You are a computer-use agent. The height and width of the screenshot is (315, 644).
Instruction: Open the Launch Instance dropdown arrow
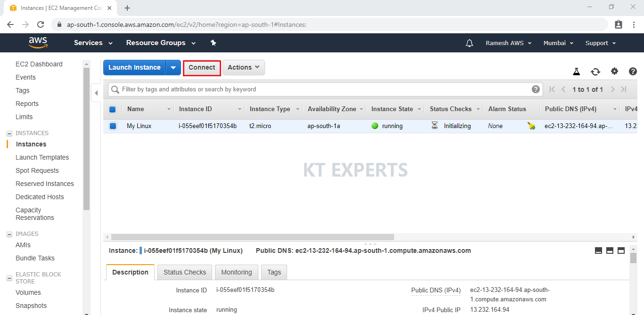click(173, 67)
